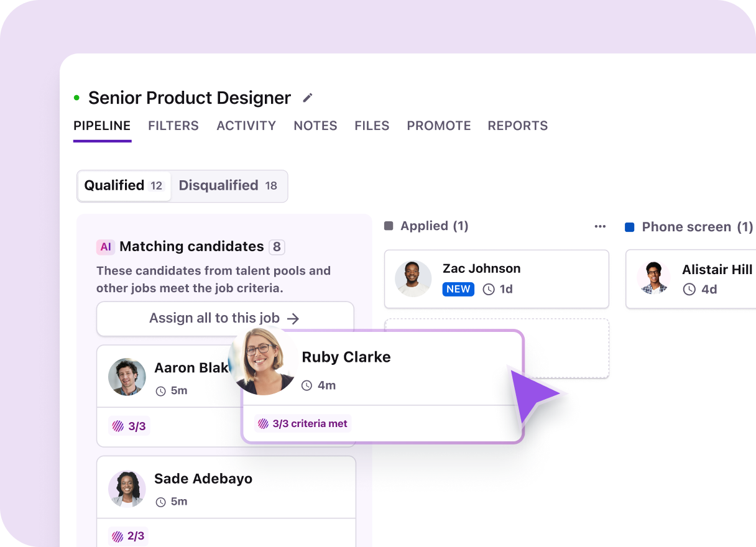Click the 1d time on Zac Johnson's card
Screen dimensions: 756x547
click(507, 289)
